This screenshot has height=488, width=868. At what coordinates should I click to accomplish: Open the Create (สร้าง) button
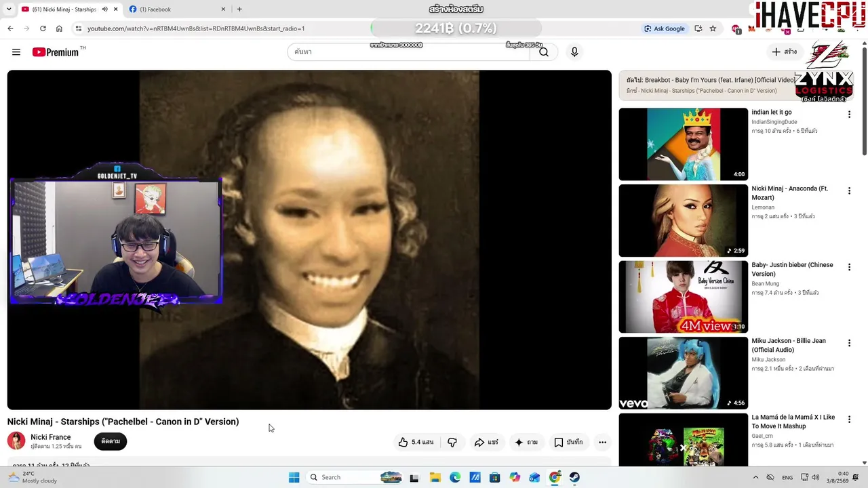point(784,52)
